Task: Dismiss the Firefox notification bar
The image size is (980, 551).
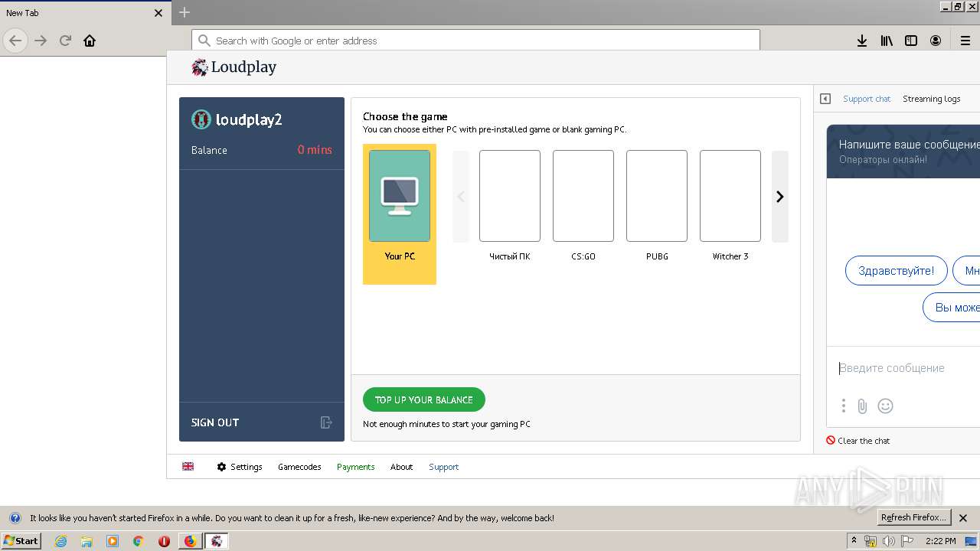Action: pyautogui.click(x=963, y=518)
